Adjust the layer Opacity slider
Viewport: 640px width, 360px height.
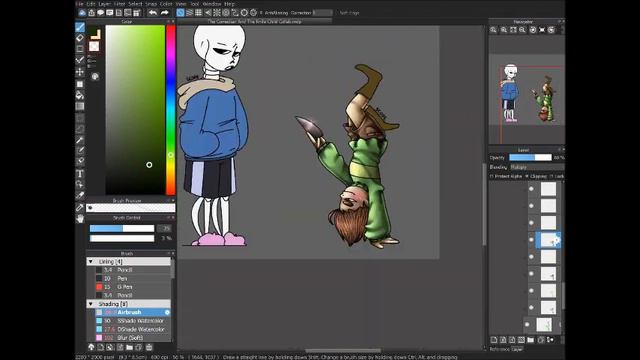[530, 158]
